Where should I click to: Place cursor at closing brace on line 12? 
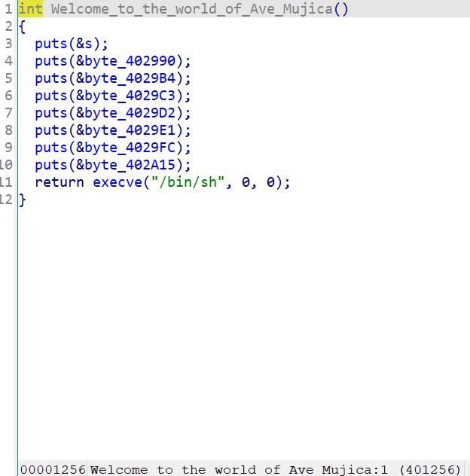click(x=23, y=200)
